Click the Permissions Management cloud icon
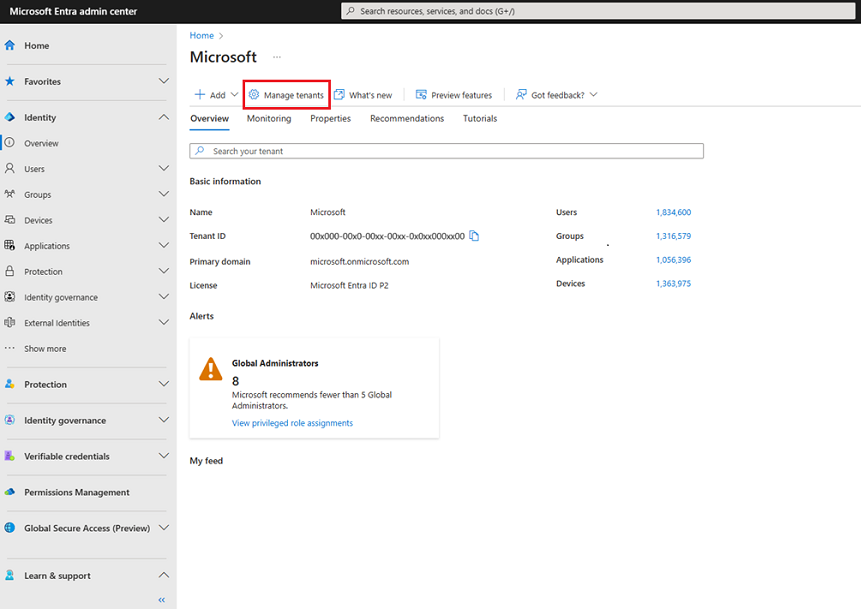Screen dimensions: 861x609 [10, 492]
